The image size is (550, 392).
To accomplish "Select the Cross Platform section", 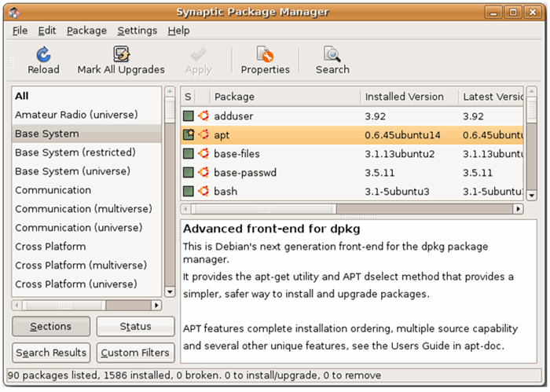I will (x=86, y=247).
